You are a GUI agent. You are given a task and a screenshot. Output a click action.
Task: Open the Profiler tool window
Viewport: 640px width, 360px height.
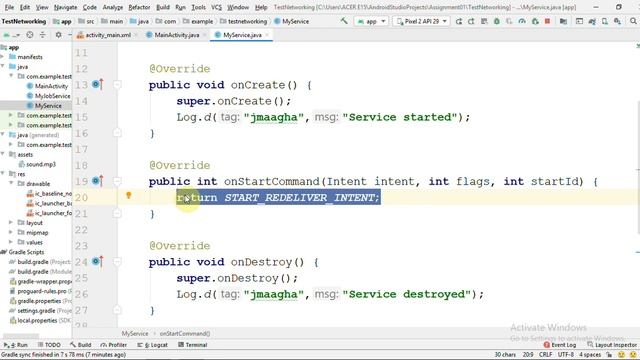point(113,345)
